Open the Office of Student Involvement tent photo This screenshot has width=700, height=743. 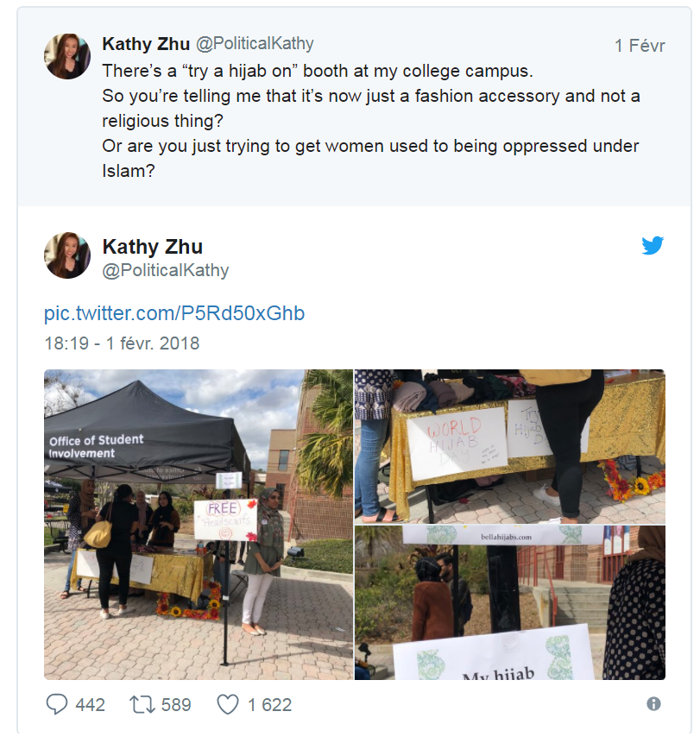tap(199, 525)
